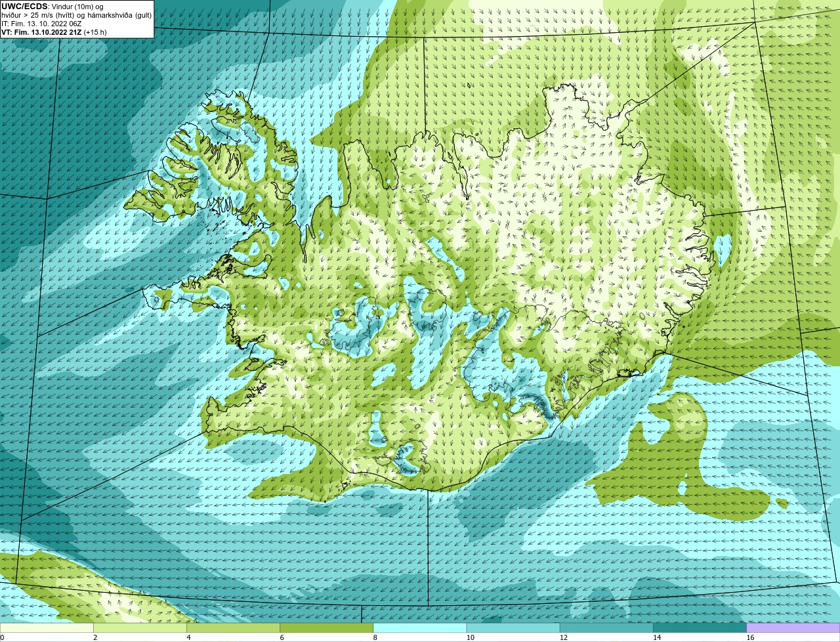Click the light green 2–4 m/s legend swatch
The width and height of the screenshot is (840, 642).
[x=140, y=628]
